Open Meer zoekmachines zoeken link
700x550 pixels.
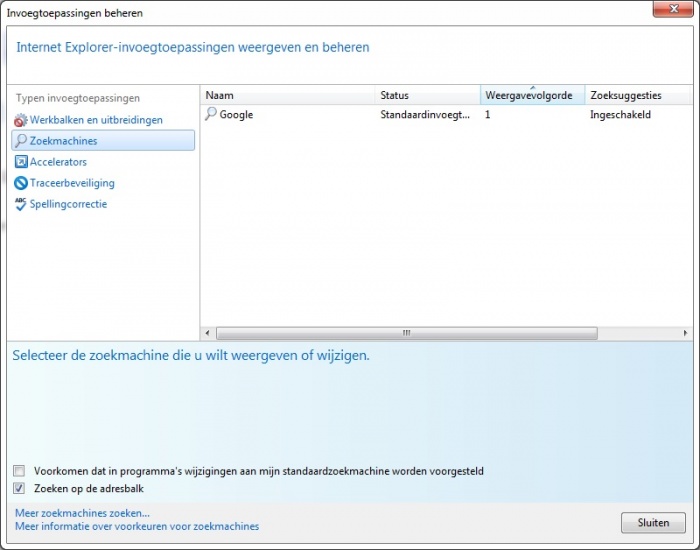82,513
